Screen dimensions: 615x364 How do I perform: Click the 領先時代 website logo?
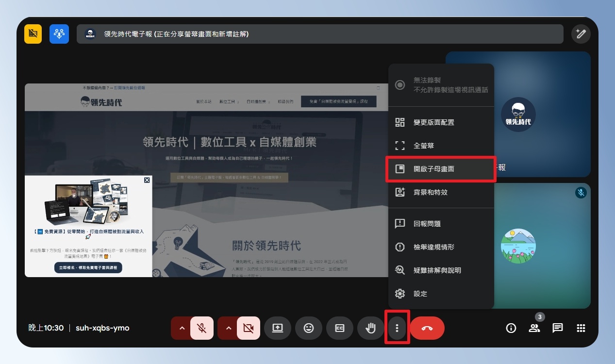coord(101,102)
